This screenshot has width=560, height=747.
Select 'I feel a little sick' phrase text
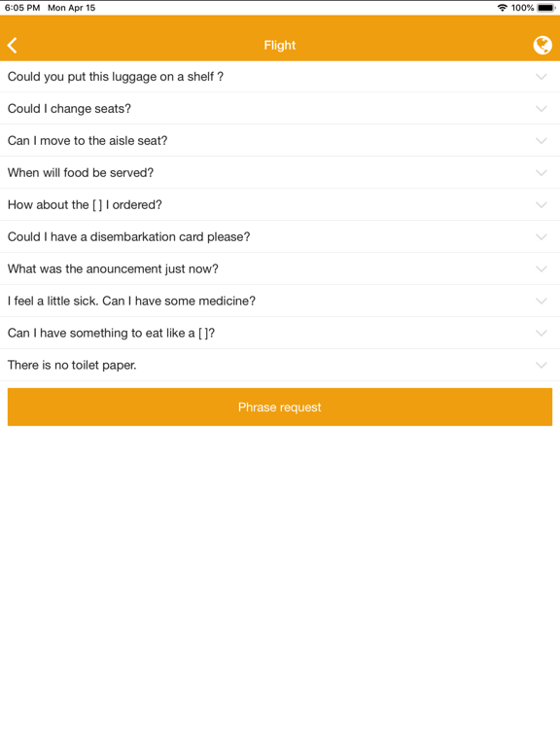pos(52,302)
